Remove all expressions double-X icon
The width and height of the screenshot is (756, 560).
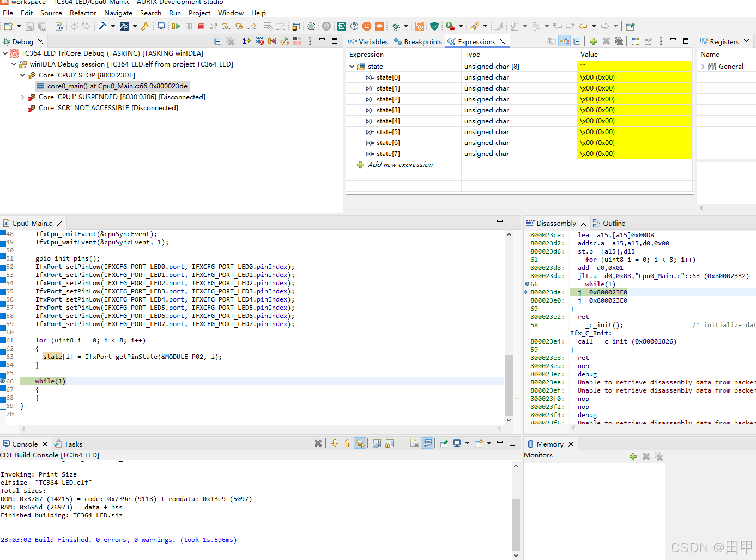pos(619,41)
